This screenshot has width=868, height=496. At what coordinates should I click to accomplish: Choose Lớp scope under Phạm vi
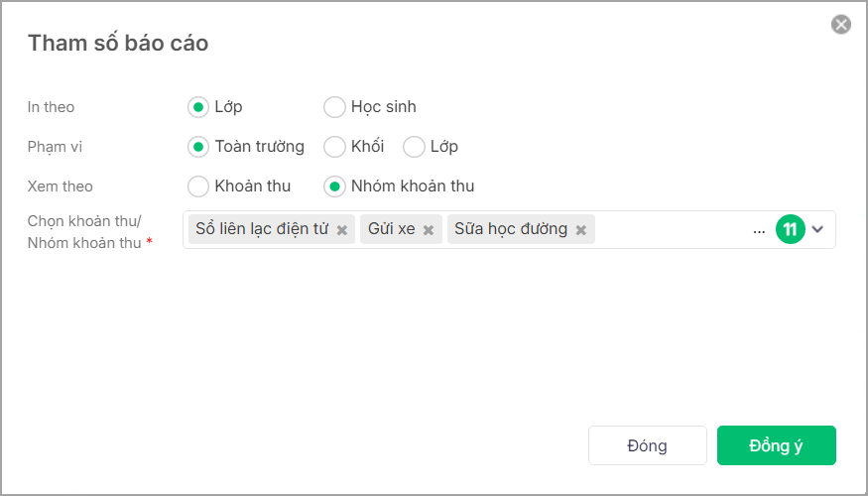point(414,147)
